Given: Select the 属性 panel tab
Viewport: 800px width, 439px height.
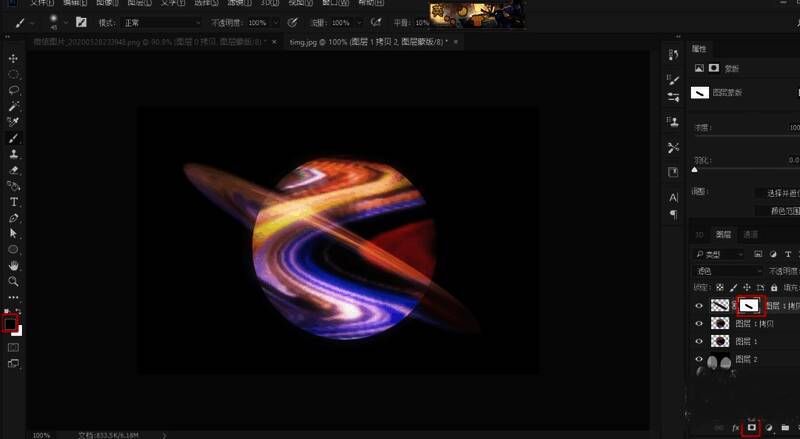Looking at the screenshot, I should [x=699, y=49].
